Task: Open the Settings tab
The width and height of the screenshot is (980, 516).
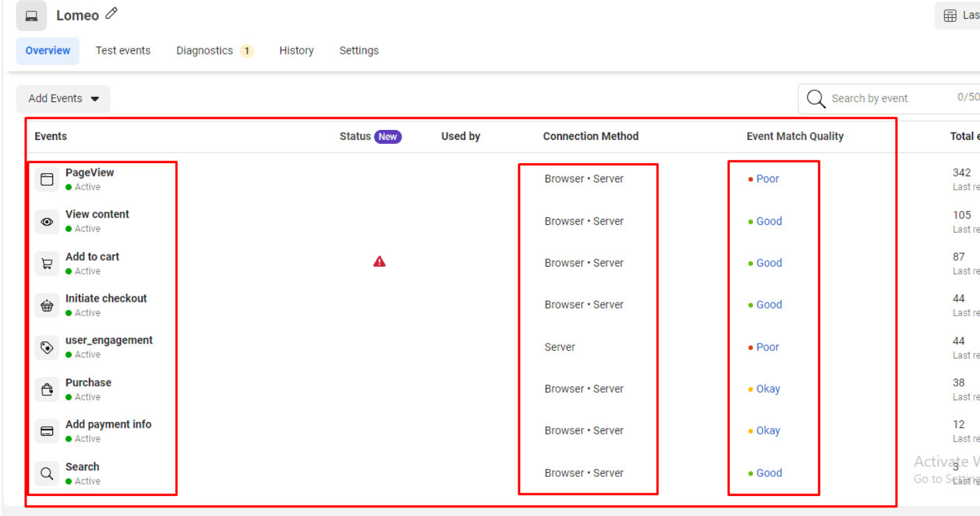Action: click(359, 51)
